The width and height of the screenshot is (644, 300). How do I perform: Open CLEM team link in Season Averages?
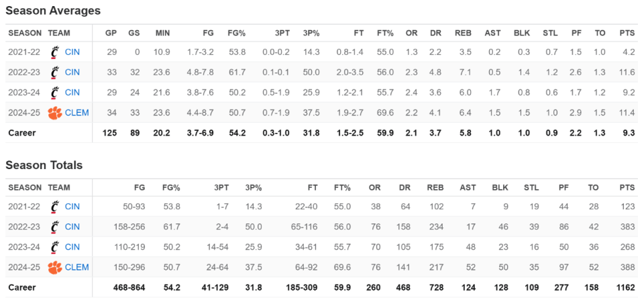[x=77, y=112]
